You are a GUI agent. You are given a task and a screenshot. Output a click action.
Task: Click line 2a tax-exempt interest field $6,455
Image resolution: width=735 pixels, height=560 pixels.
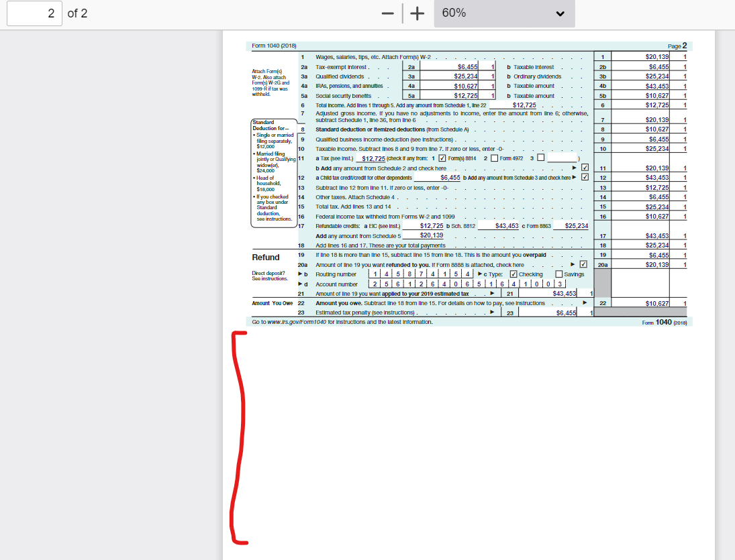coord(449,67)
